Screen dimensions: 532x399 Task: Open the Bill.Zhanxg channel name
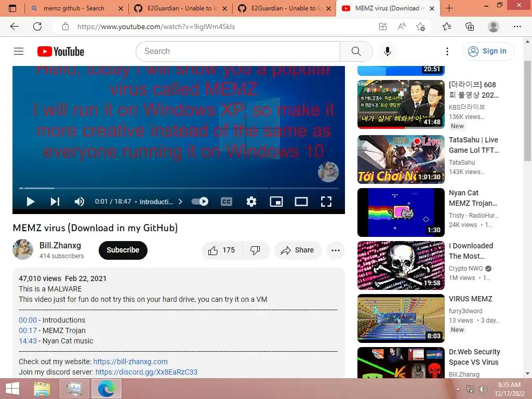point(60,245)
